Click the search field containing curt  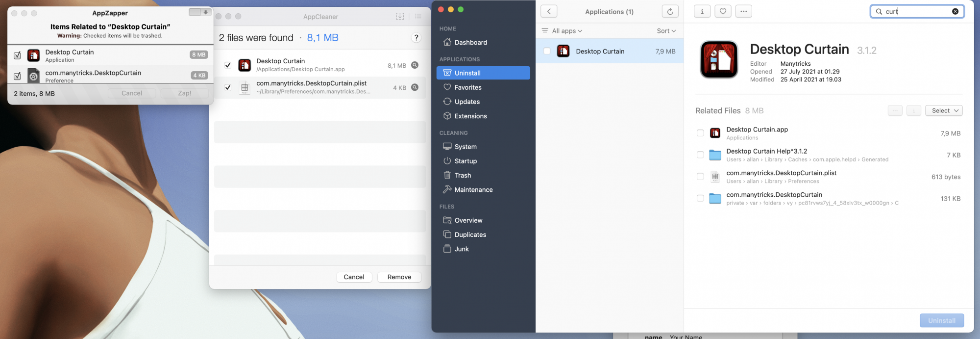(x=917, y=11)
